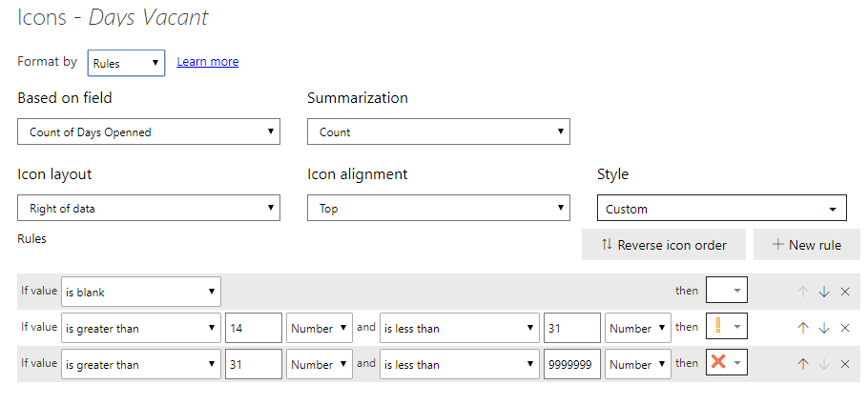This screenshot has height=405, width=868.
Task: Open the Format by Rules dropdown
Action: pos(126,63)
